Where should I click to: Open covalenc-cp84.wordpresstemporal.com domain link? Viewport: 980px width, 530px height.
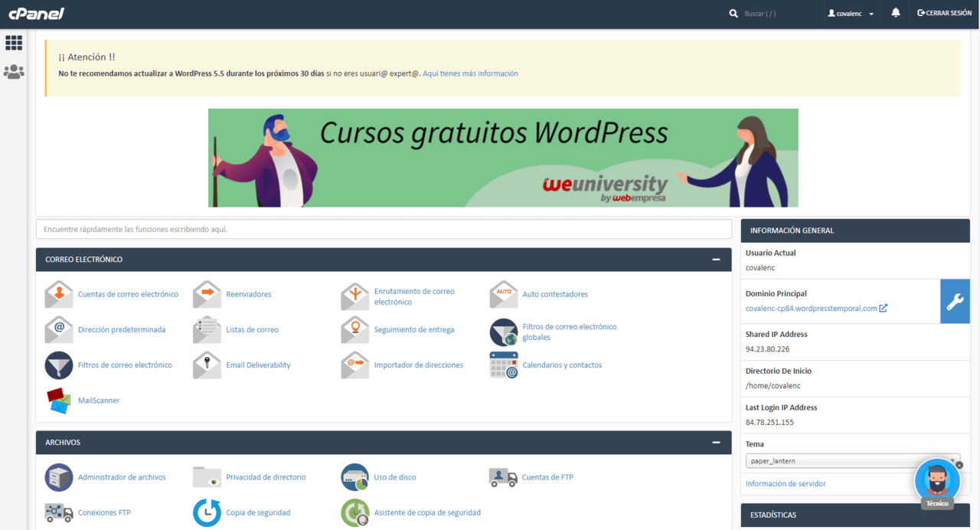816,308
